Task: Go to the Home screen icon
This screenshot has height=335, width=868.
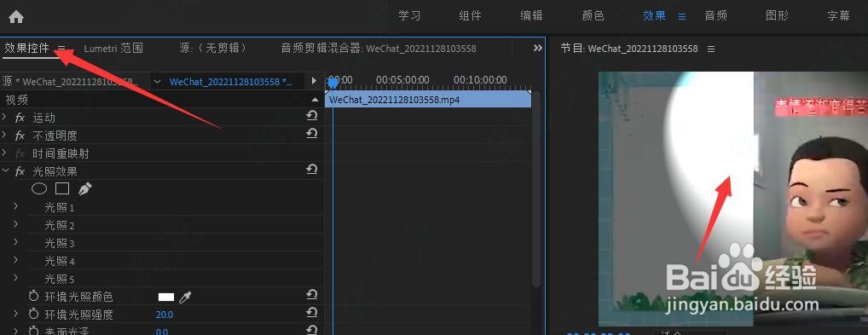Action: 16,16
